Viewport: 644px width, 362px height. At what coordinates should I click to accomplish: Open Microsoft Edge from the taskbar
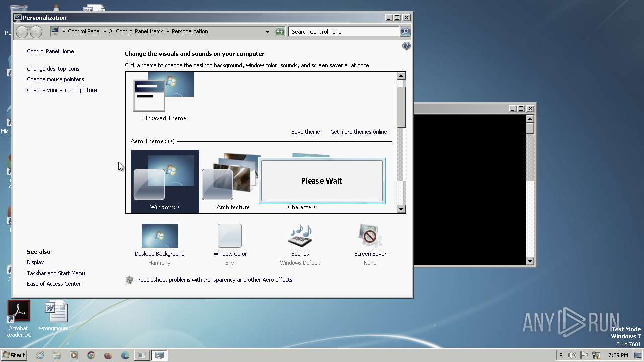(x=125, y=355)
